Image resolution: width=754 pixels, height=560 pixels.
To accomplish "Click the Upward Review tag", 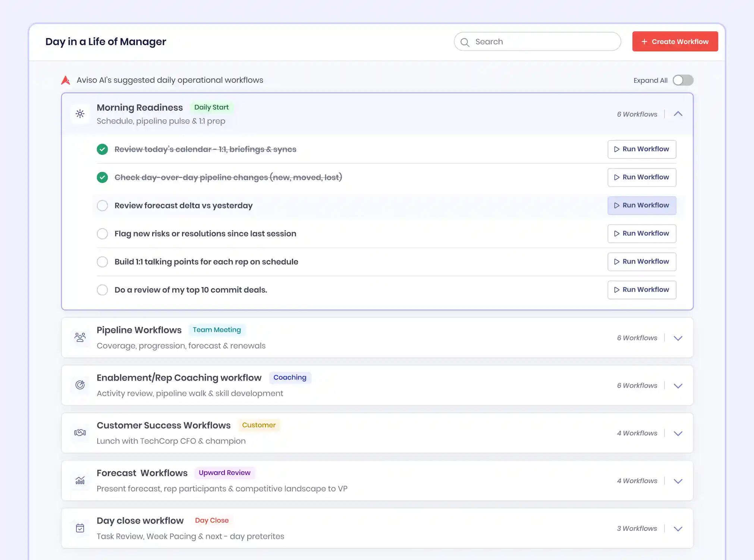I will tap(224, 473).
